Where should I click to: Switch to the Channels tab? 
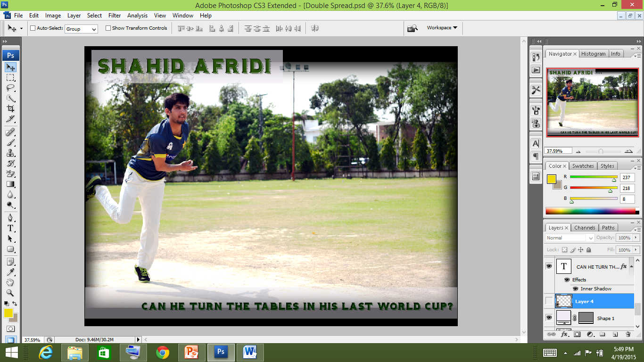(585, 228)
